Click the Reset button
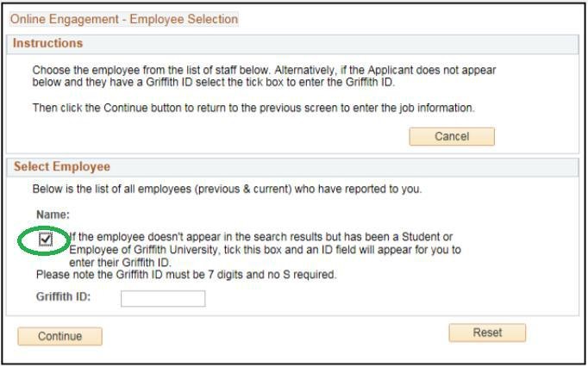This screenshot has width=588, height=367. (487, 333)
